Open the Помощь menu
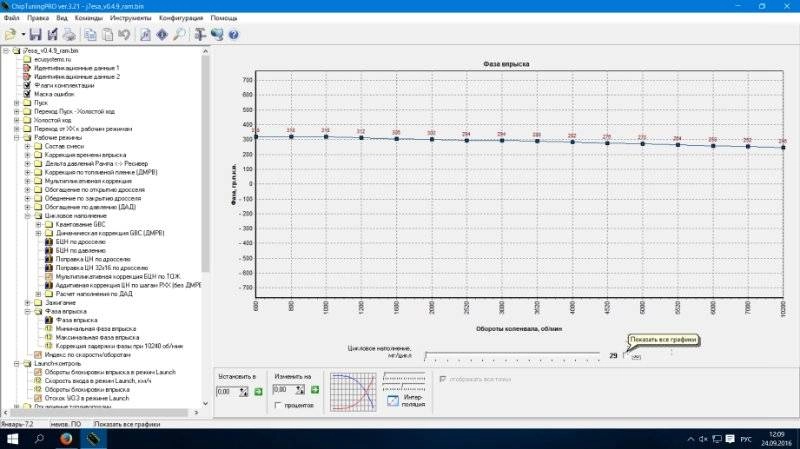800x449 pixels. [224, 18]
